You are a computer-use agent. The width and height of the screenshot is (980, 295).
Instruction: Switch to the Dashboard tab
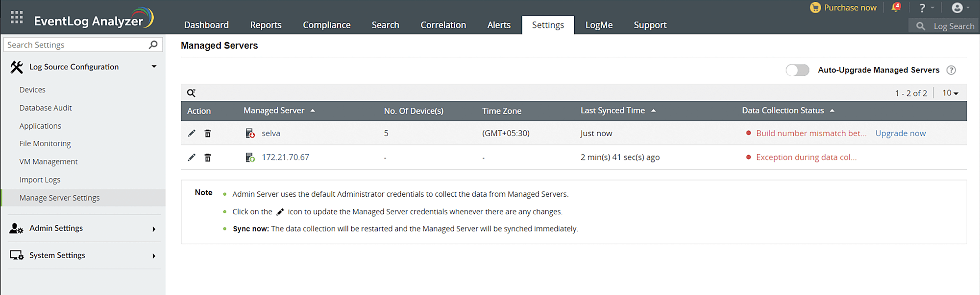tap(206, 25)
